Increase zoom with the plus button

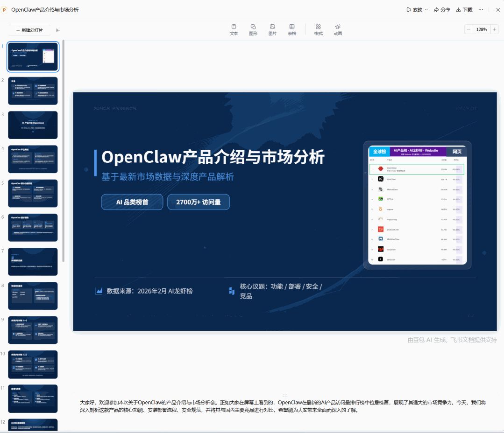click(x=495, y=29)
